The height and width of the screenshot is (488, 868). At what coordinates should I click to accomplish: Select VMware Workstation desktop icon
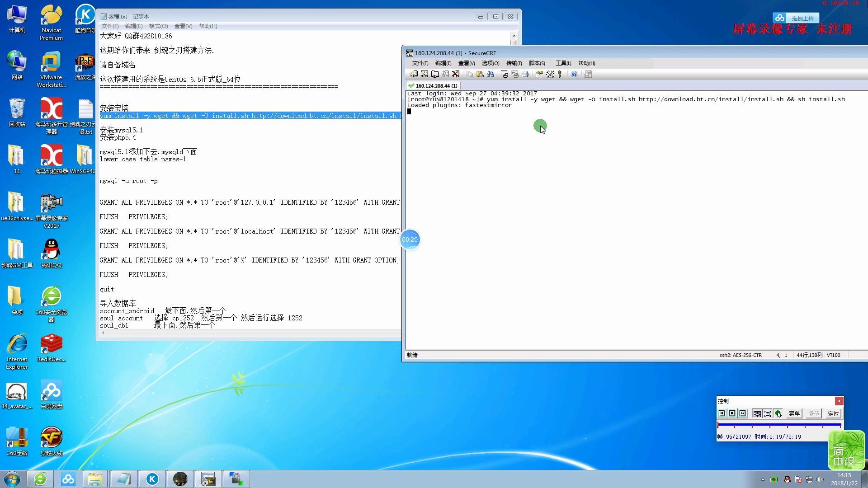click(51, 70)
